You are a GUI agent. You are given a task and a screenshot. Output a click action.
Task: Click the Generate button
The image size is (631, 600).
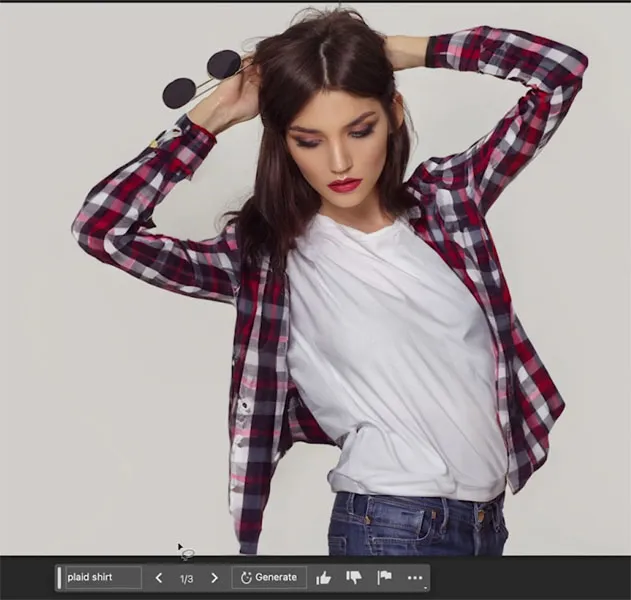click(x=267, y=578)
